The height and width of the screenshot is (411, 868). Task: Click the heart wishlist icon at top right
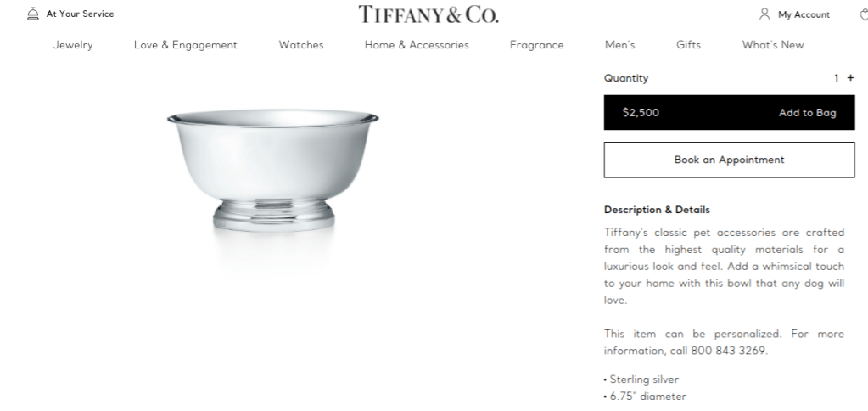point(864,14)
